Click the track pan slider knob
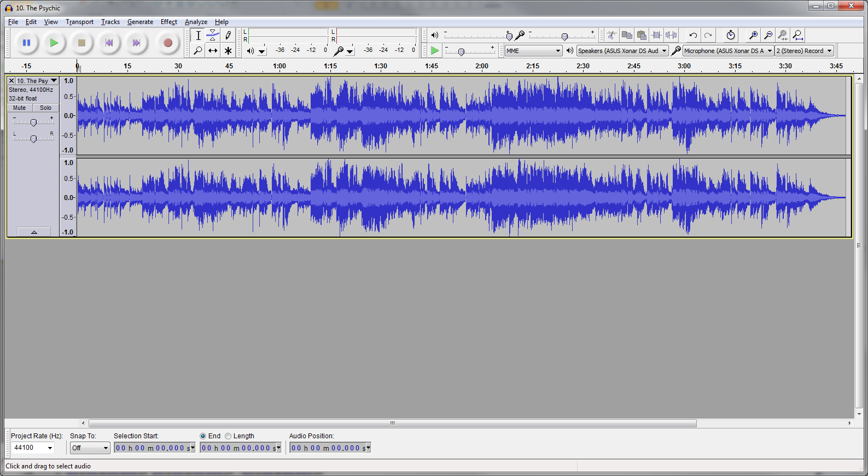 [33, 139]
